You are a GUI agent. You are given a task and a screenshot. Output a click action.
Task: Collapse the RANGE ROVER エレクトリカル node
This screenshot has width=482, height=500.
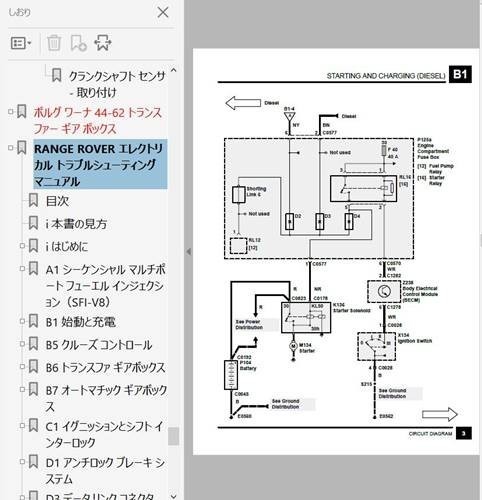pyautogui.click(x=10, y=148)
